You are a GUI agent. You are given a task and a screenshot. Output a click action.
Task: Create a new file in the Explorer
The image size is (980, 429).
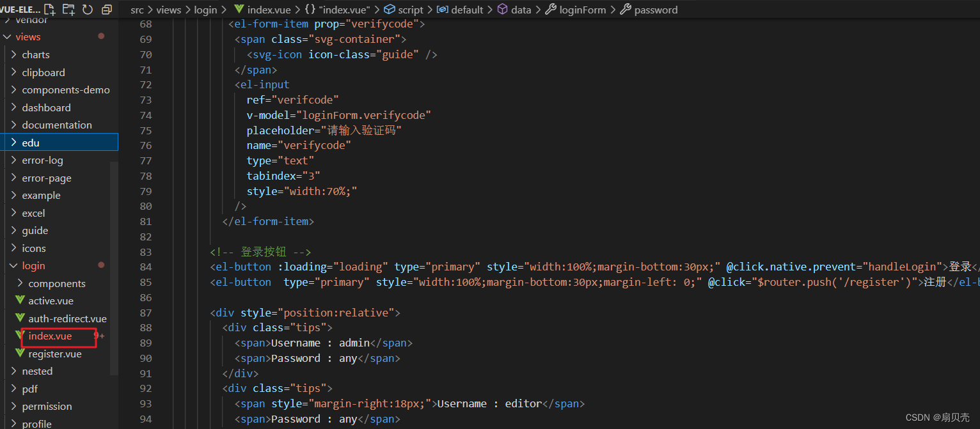50,10
